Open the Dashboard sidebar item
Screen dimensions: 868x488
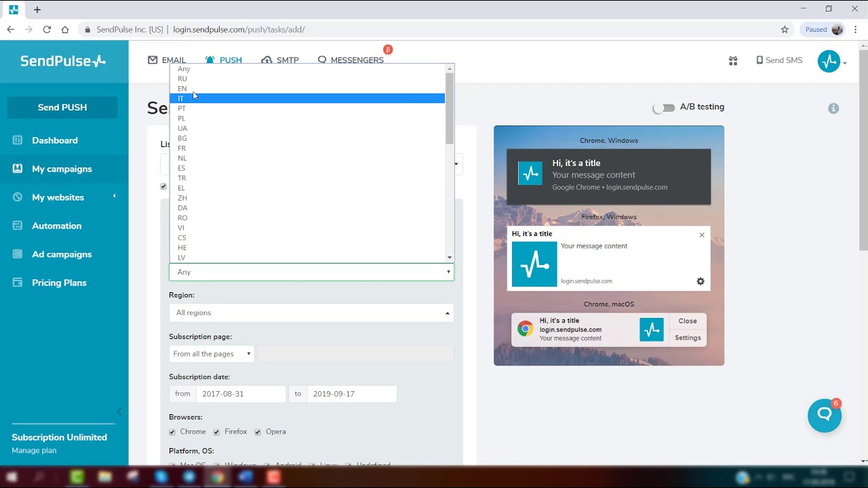pyautogui.click(x=55, y=140)
